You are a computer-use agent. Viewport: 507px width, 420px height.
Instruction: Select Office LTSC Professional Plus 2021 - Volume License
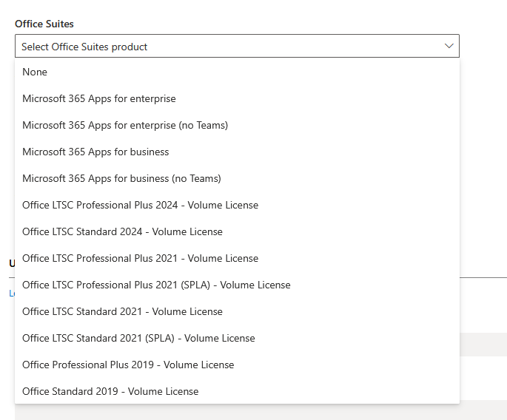click(140, 258)
